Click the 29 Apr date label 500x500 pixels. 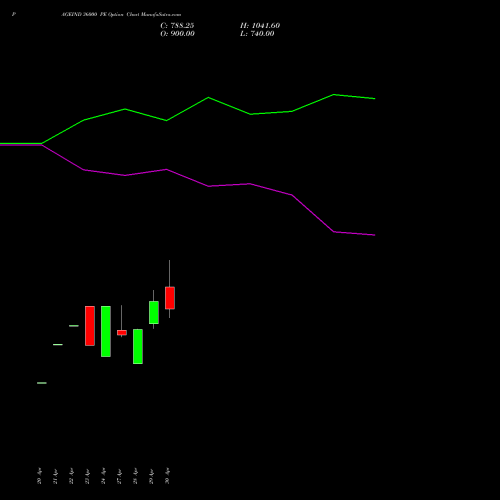click(x=151, y=476)
